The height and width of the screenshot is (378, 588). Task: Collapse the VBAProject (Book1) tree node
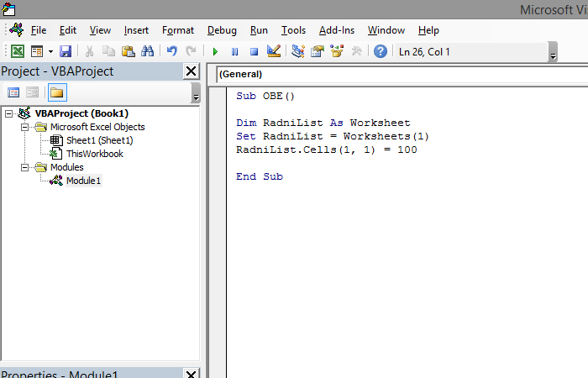[x=8, y=113]
